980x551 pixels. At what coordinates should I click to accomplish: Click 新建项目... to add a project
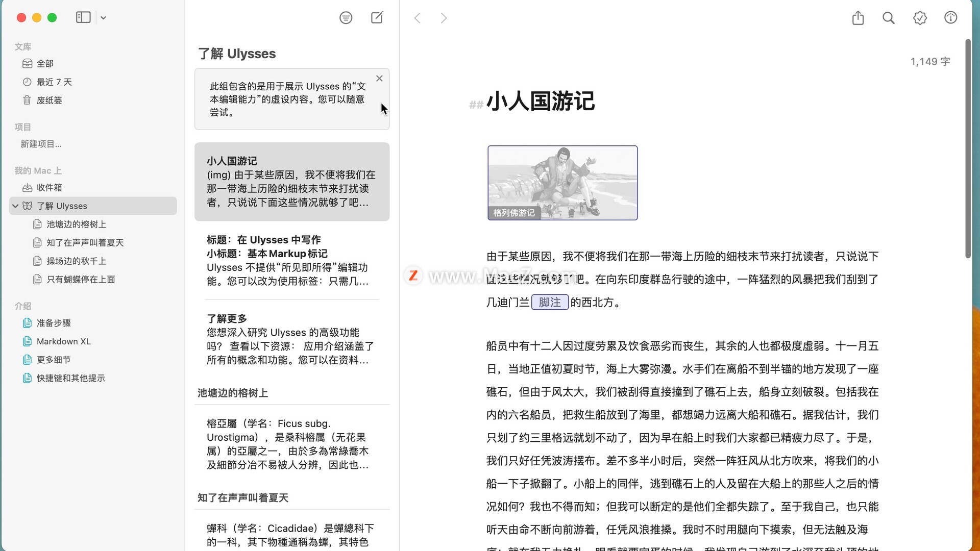point(41,144)
